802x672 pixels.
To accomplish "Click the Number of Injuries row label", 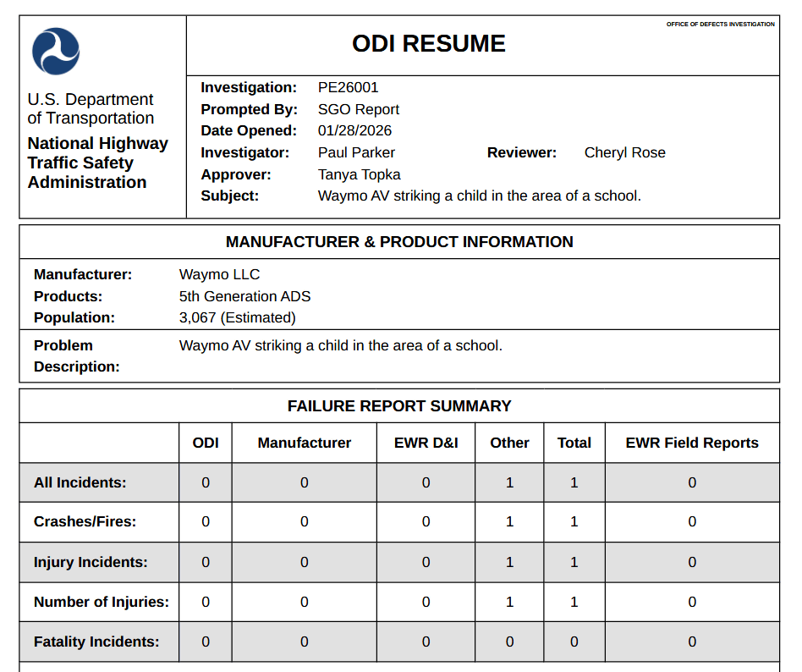I will [101, 602].
